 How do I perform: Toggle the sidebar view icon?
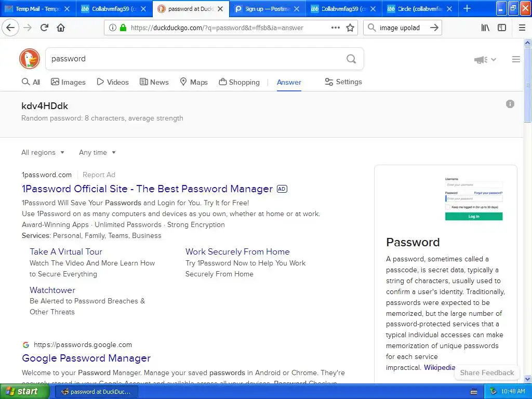click(502, 28)
